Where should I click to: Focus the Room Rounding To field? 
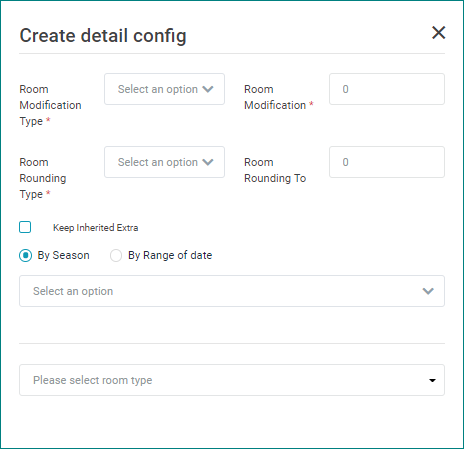[x=387, y=162]
